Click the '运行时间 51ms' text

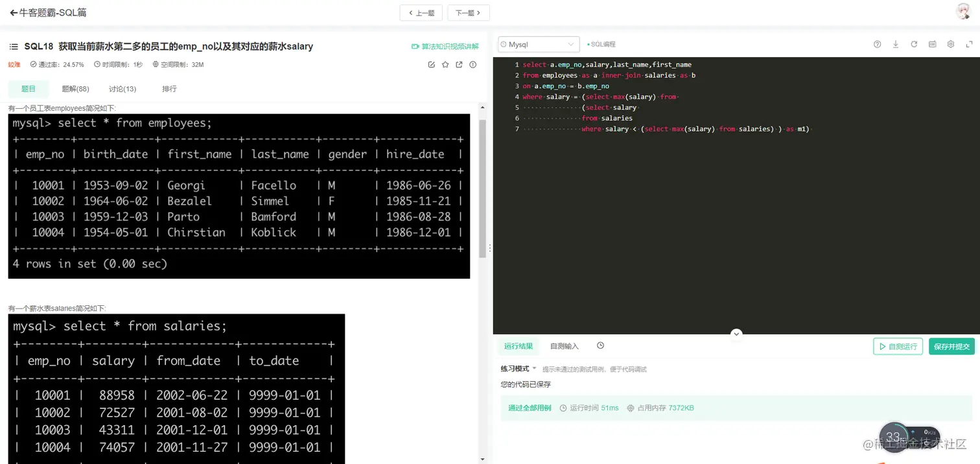589,408
